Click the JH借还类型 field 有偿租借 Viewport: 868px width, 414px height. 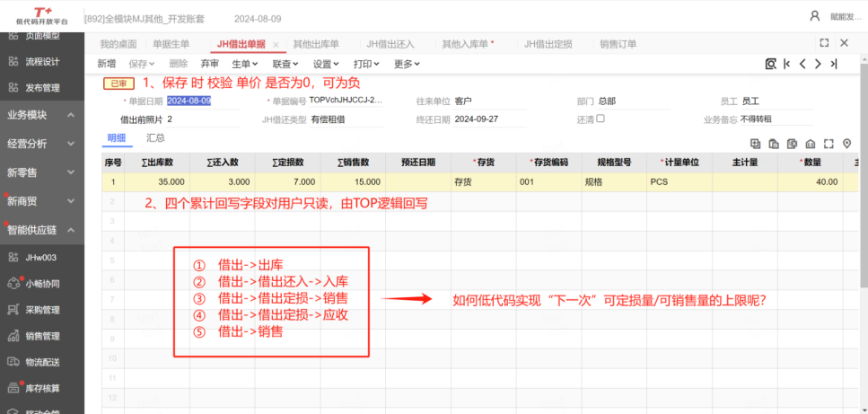346,119
